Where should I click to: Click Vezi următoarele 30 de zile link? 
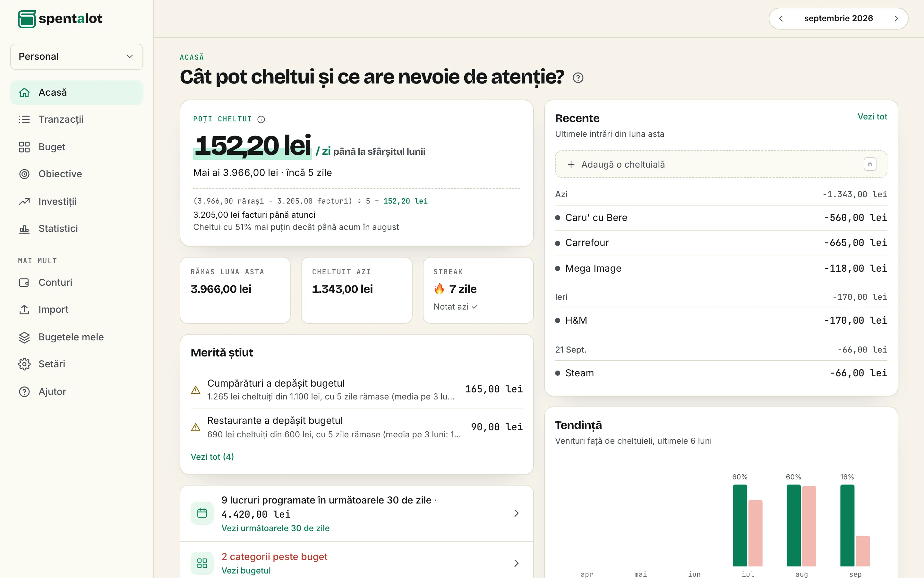pyautogui.click(x=275, y=528)
